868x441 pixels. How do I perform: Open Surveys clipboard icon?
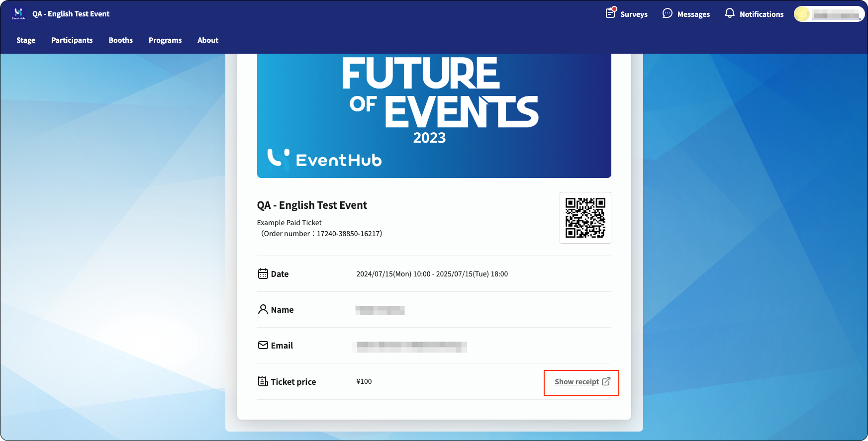coord(611,13)
